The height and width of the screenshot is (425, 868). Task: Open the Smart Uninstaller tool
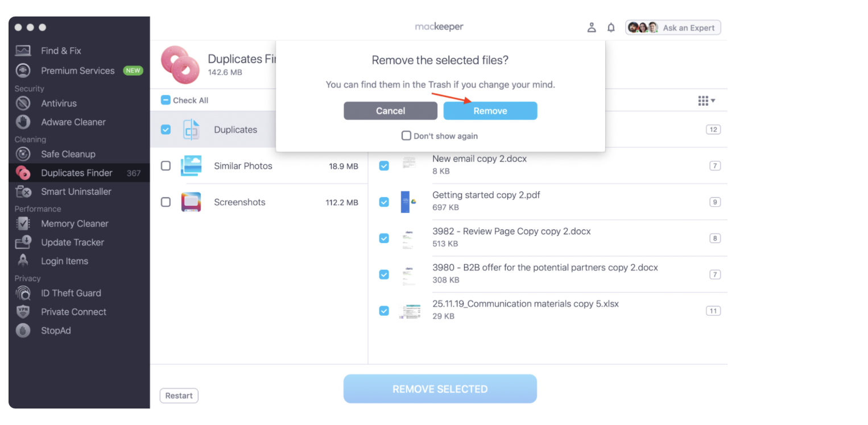(75, 191)
